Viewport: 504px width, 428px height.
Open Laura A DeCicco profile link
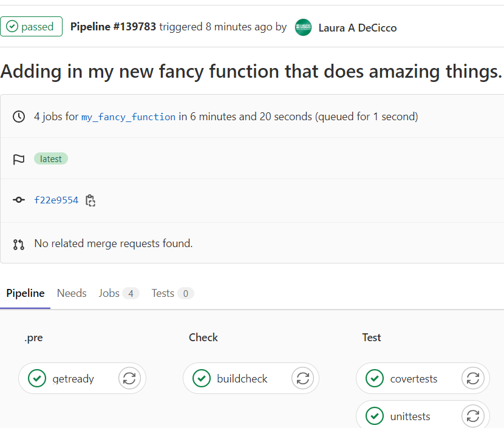click(x=357, y=27)
